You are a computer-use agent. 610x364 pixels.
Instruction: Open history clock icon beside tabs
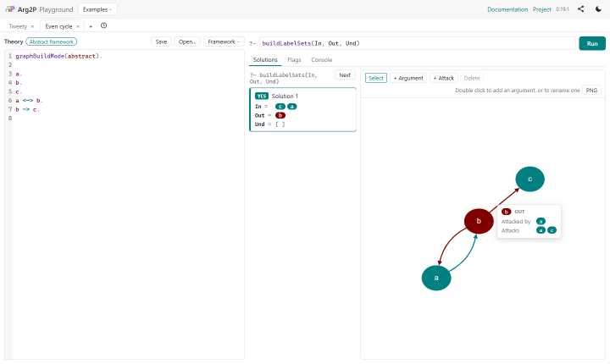coord(103,25)
